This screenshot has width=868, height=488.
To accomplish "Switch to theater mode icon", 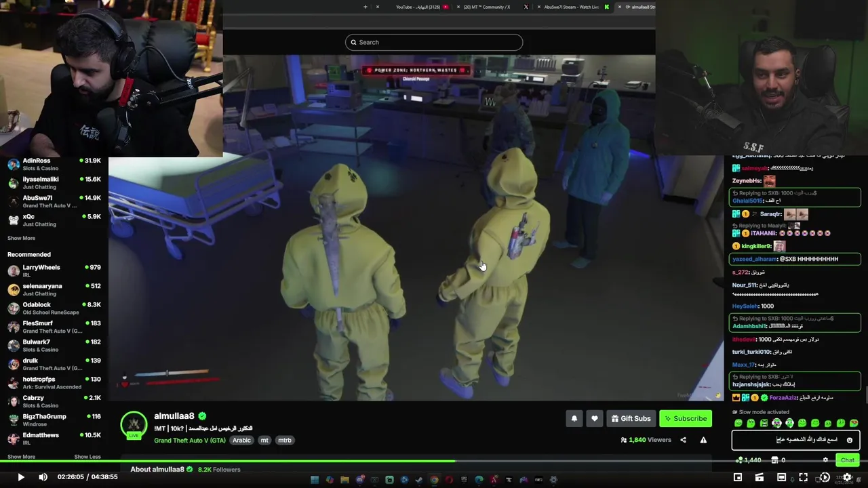I will [x=781, y=477].
